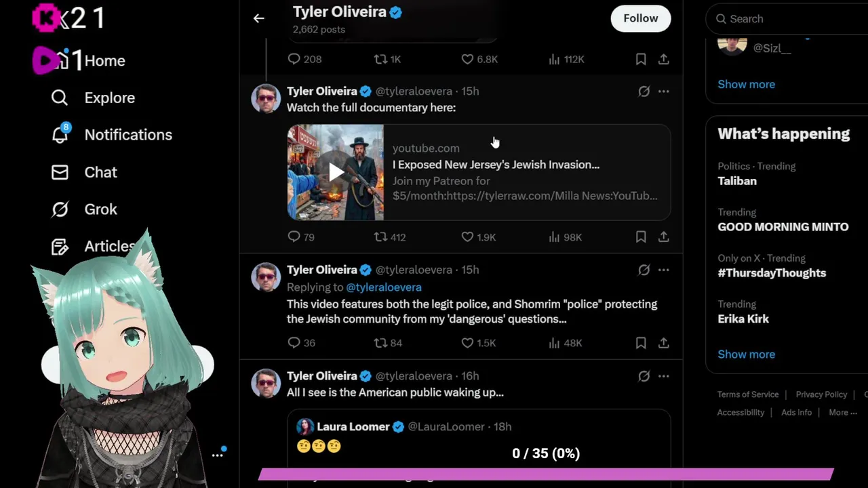Play the YouTube documentary thumbnail
Image resolution: width=868 pixels, height=488 pixels.
336,172
